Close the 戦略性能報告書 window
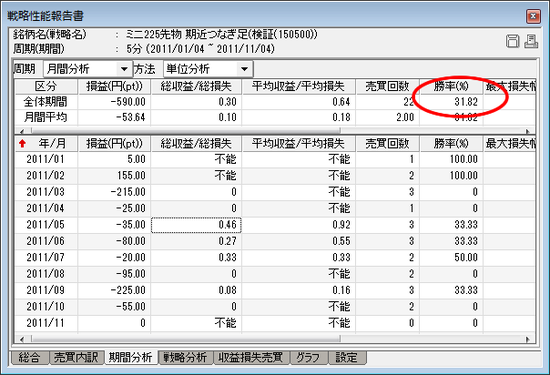 (x=533, y=16)
